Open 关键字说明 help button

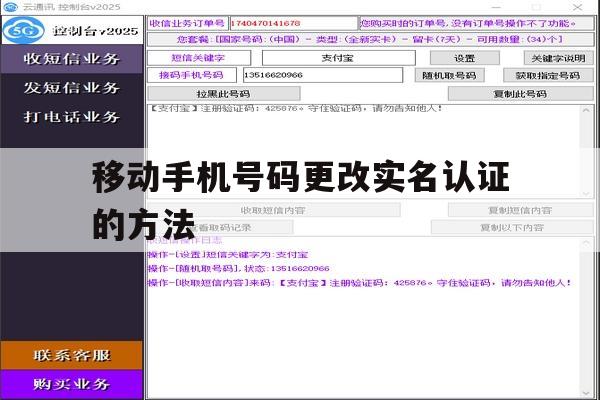pos(558,58)
